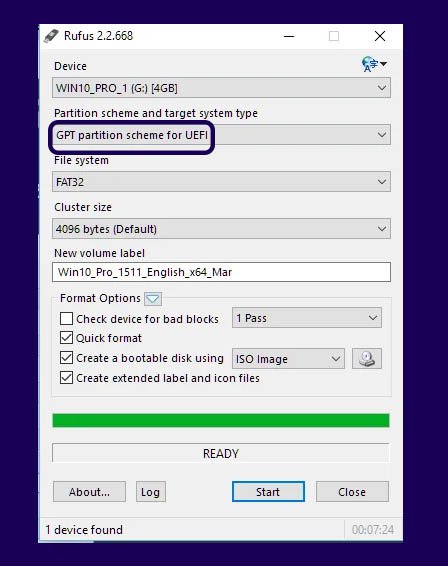Viewport: 448px width, 566px height.
Task: Open the Device dropdown showing WIN10_PRO_1
Action: pyautogui.click(x=221, y=88)
